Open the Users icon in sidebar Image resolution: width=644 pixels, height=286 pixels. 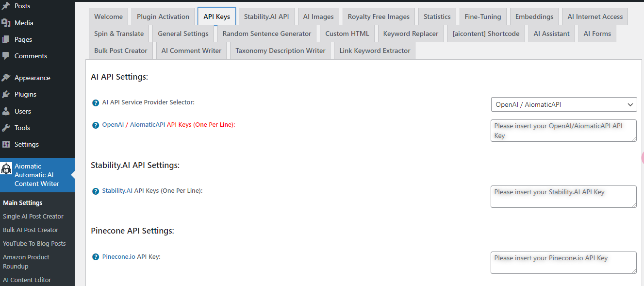pyautogui.click(x=7, y=111)
